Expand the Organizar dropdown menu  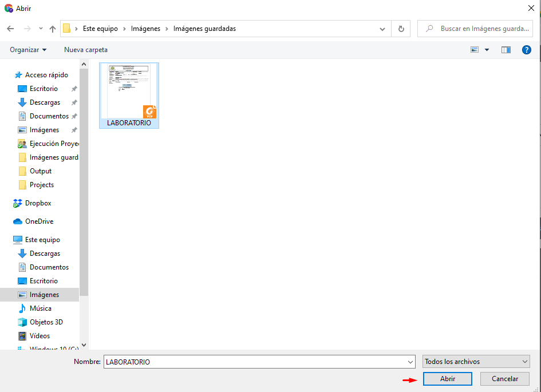(x=28, y=50)
